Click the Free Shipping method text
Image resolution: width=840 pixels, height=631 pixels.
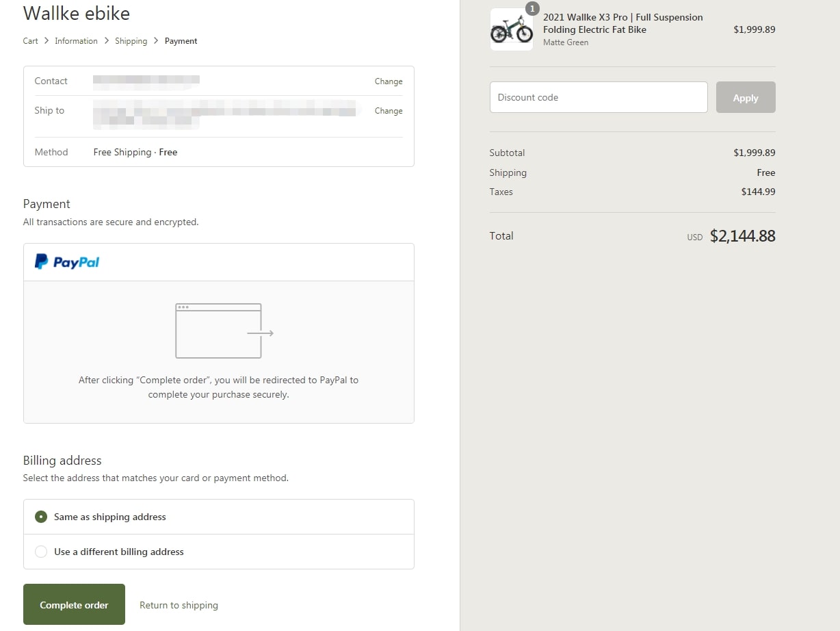click(135, 152)
